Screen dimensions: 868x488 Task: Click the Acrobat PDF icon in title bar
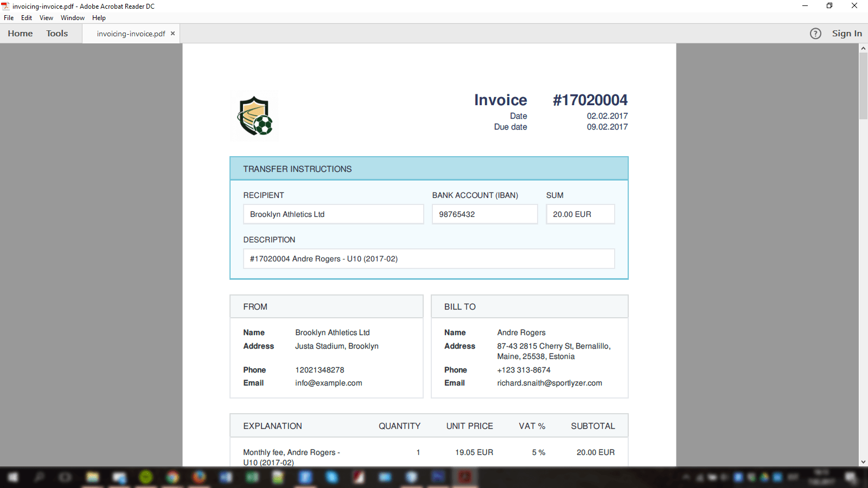coord(5,6)
